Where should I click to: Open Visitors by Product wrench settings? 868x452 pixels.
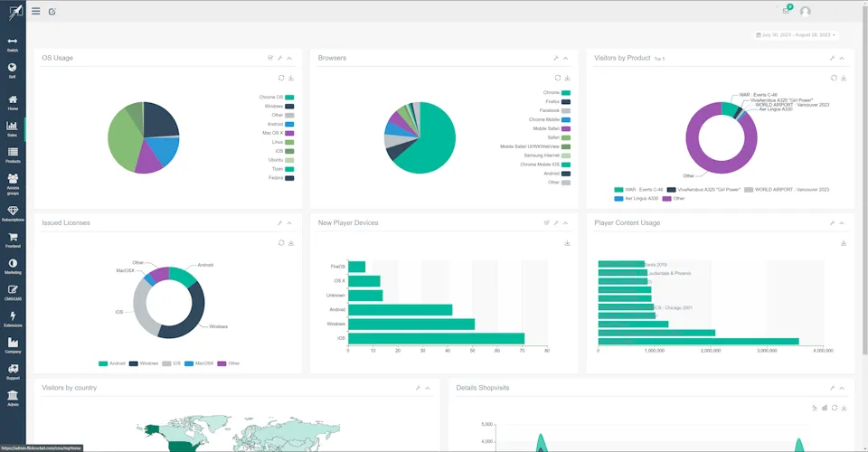pyautogui.click(x=832, y=58)
